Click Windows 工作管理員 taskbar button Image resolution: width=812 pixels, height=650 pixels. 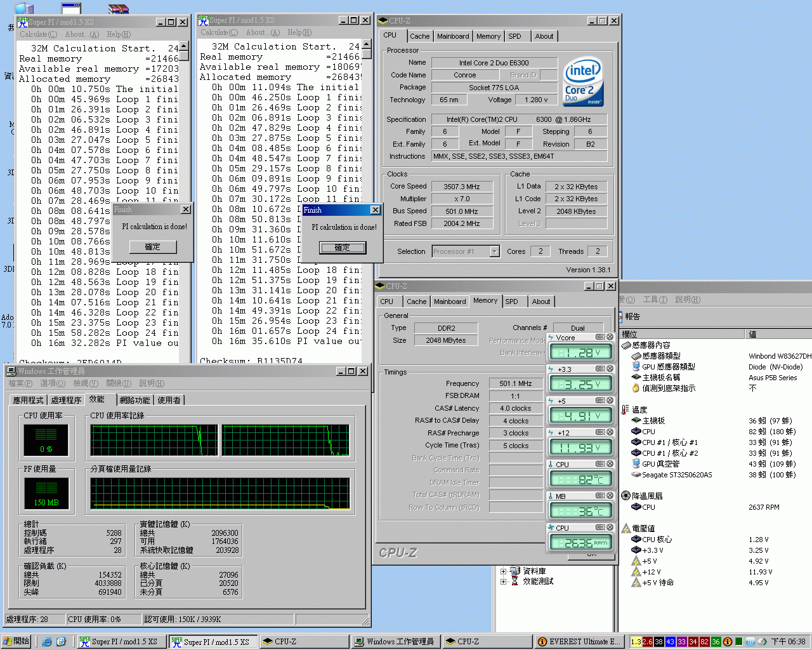(x=395, y=642)
